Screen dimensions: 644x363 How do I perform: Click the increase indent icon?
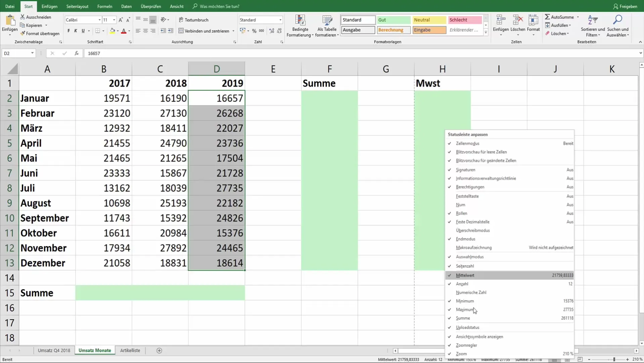click(171, 31)
